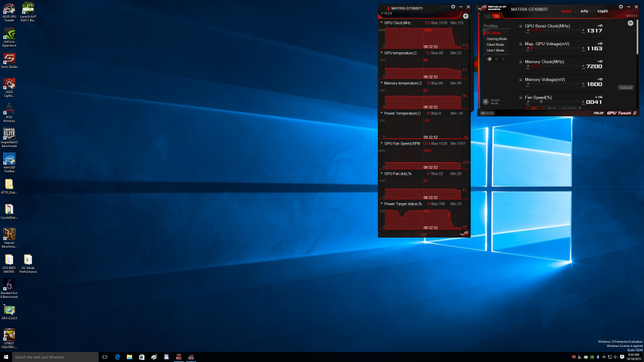Click the taskbar search box
This screenshot has width=644, height=362.
[55, 357]
